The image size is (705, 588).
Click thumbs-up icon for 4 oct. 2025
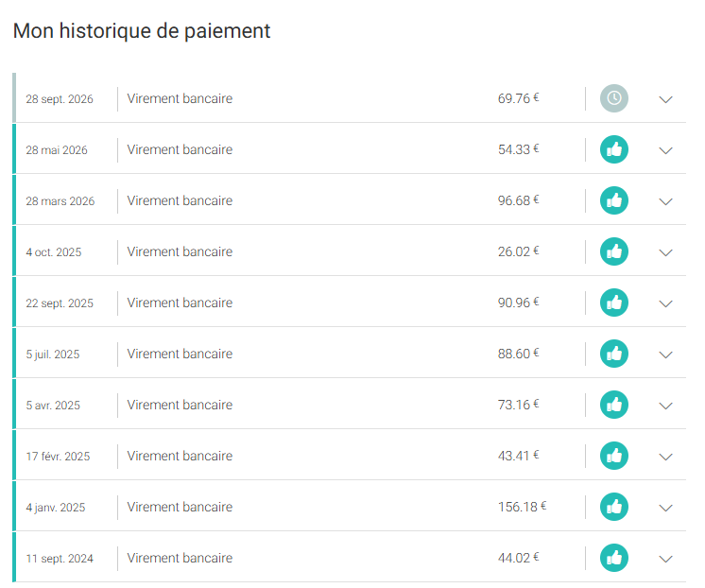pyautogui.click(x=613, y=251)
